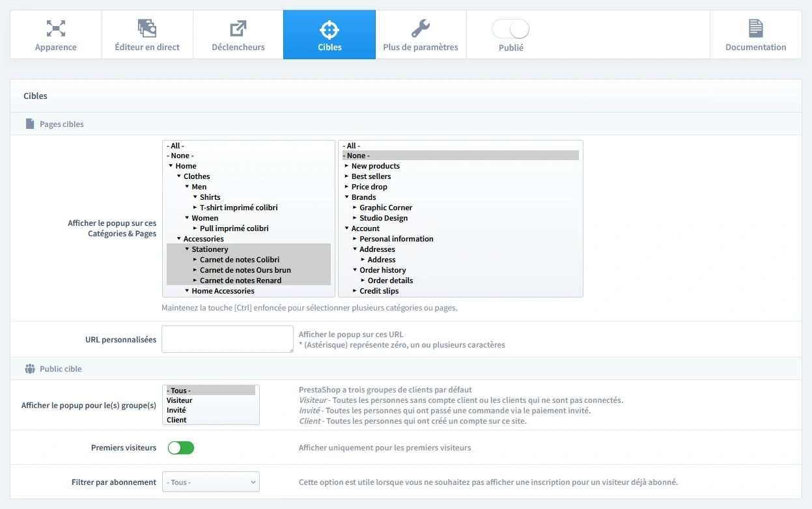Image resolution: width=812 pixels, height=509 pixels.
Task: Open the Documentation tab
Action: (755, 47)
